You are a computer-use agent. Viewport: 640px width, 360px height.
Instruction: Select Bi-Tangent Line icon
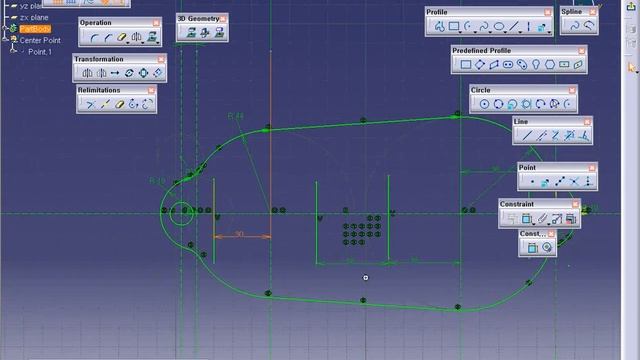(556, 136)
